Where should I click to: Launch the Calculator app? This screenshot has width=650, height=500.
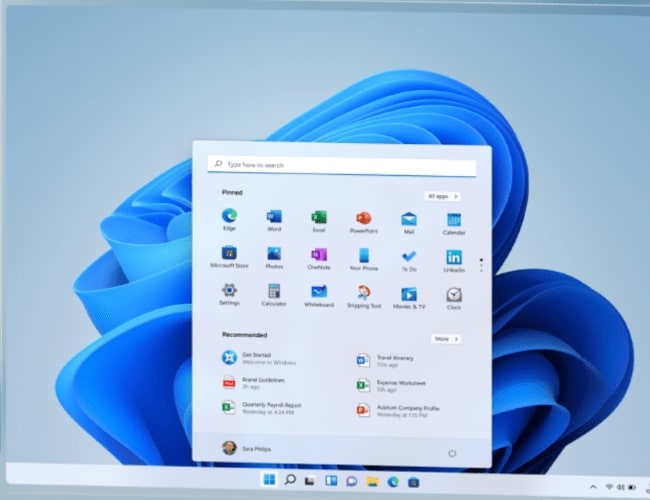tap(274, 295)
